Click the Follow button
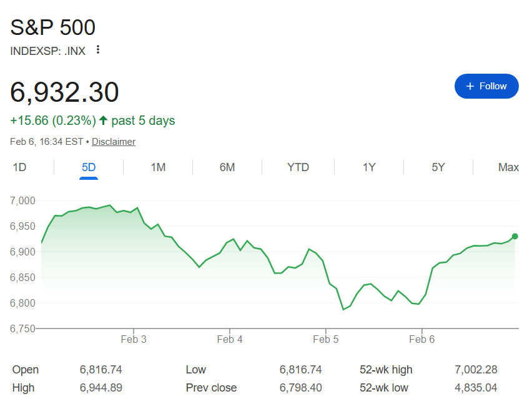Screen dimensions: 532x414 [x=486, y=86]
